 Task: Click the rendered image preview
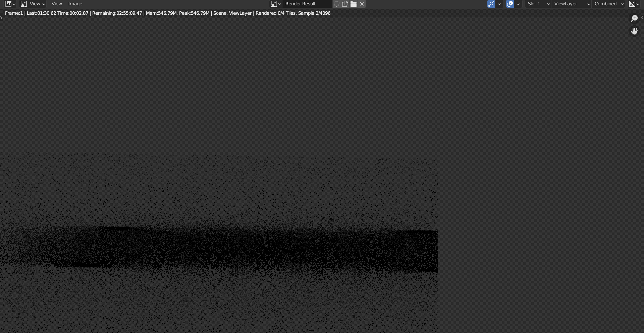(219, 243)
